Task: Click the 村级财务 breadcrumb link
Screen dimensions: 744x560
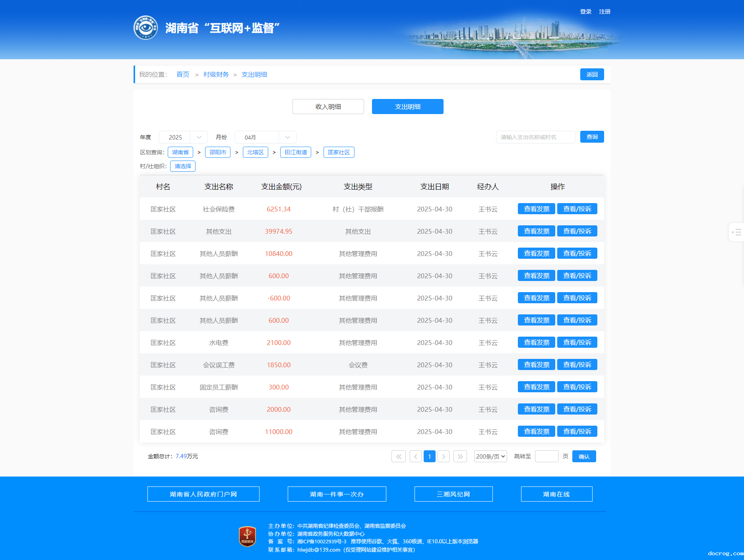Action: point(216,74)
